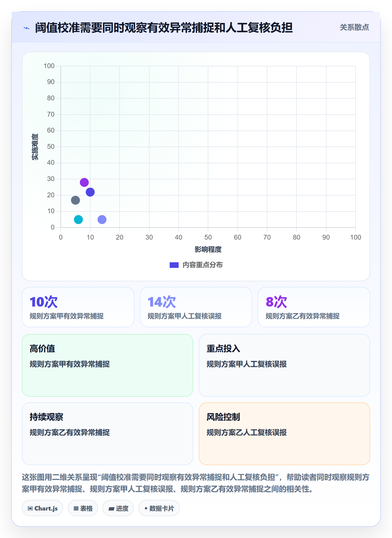Click the 内容重点分布 legend label

[x=203, y=265]
